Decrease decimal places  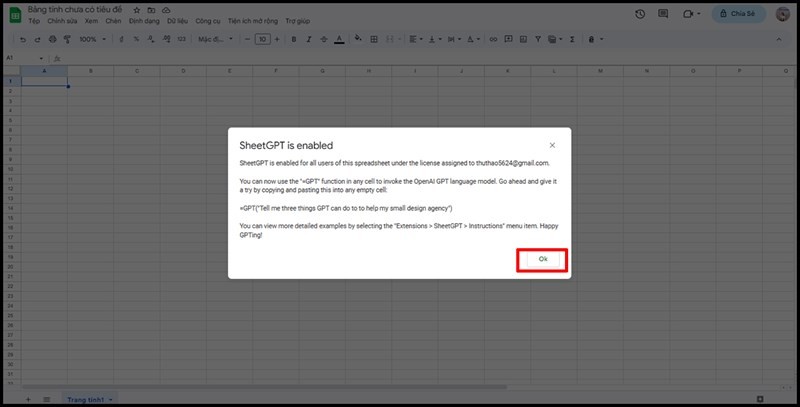[151, 39]
